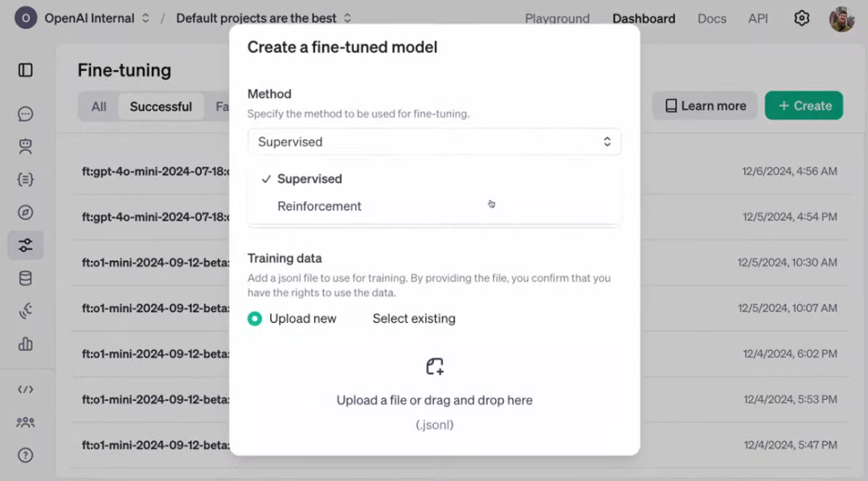
Task: Toggle the sidebar panel icon
Action: tap(26, 70)
